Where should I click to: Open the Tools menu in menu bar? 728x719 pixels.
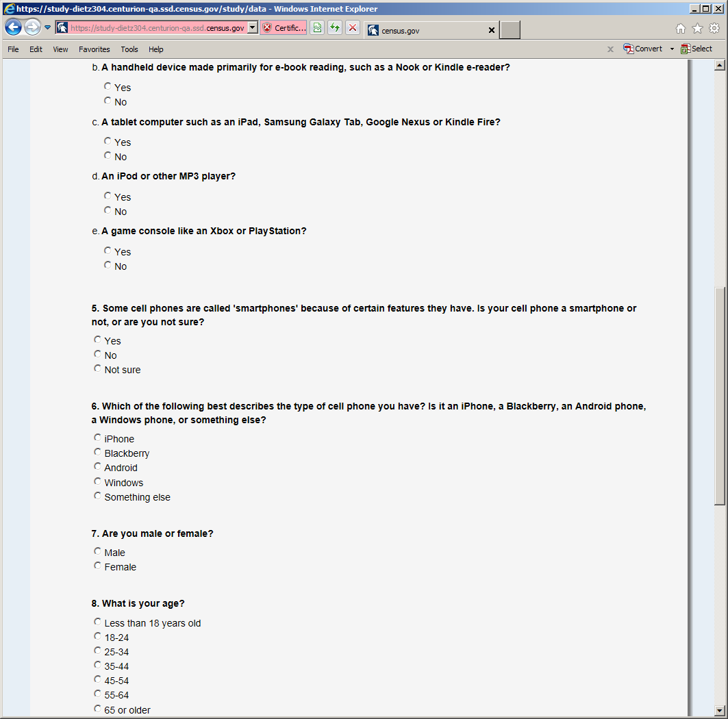pos(129,49)
